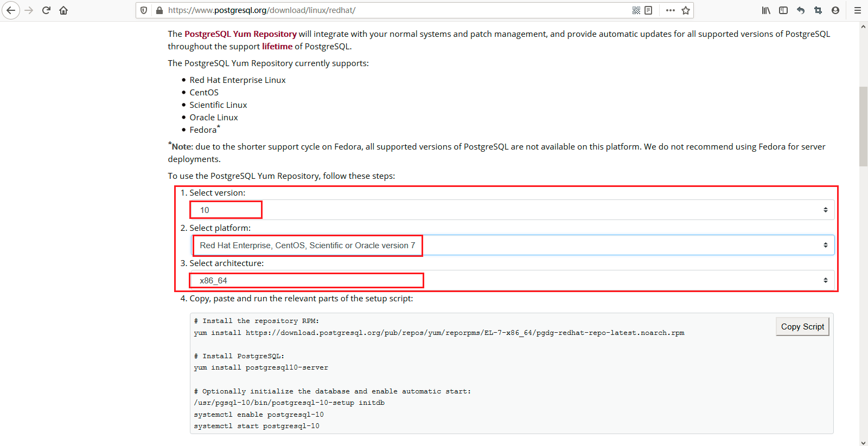Click the 'Fedora' list item

pyautogui.click(x=203, y=130)
